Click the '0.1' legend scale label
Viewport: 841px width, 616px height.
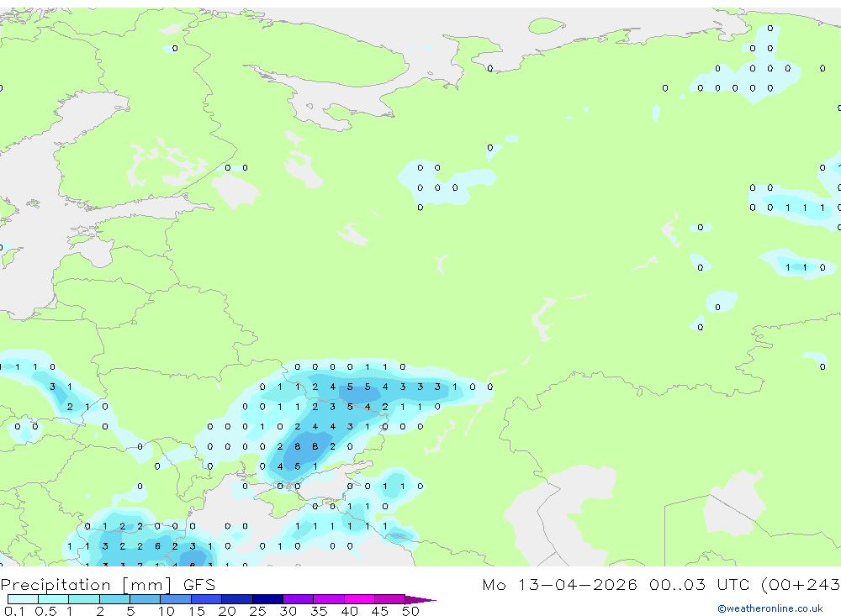(14, 611)
